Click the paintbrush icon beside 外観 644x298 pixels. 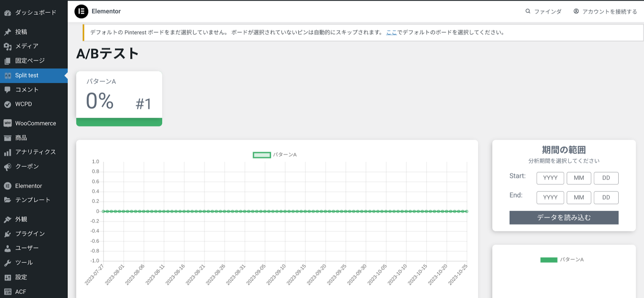click(8, 220)
